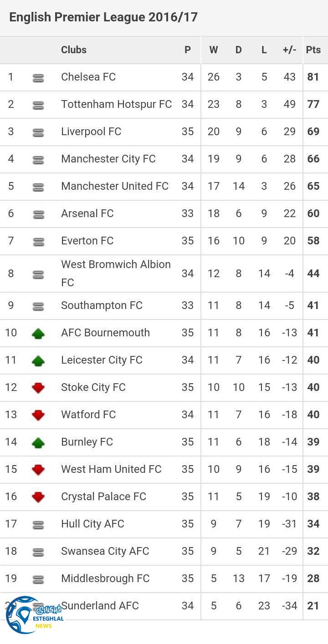328x644 pixels.
Task: Click the red down arrow beside Stoke City
Action: point(38,388)
